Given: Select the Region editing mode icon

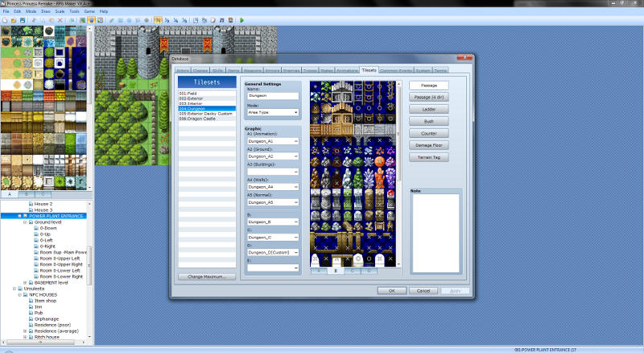Looking at the screenshot, I should click(x=100, y=20).
